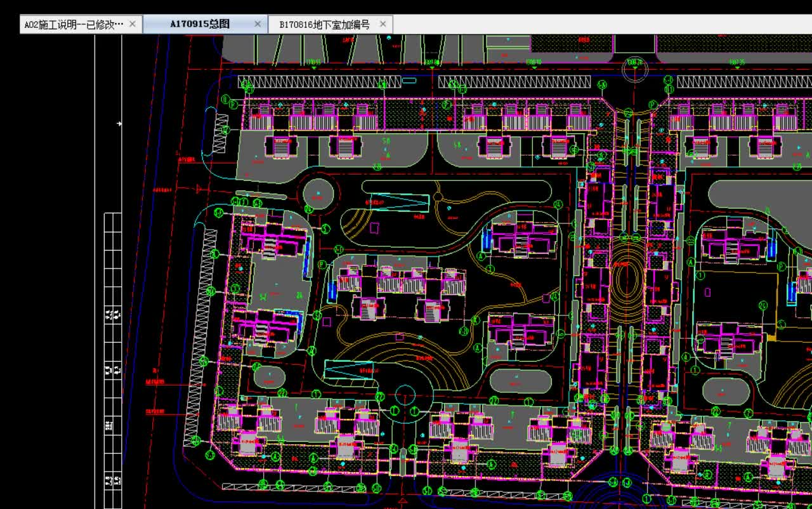Switch to the A02施工说明 drawing tab
Image resolution: width=812 pixels, height=509 pixels.
[x=81, y=24]
